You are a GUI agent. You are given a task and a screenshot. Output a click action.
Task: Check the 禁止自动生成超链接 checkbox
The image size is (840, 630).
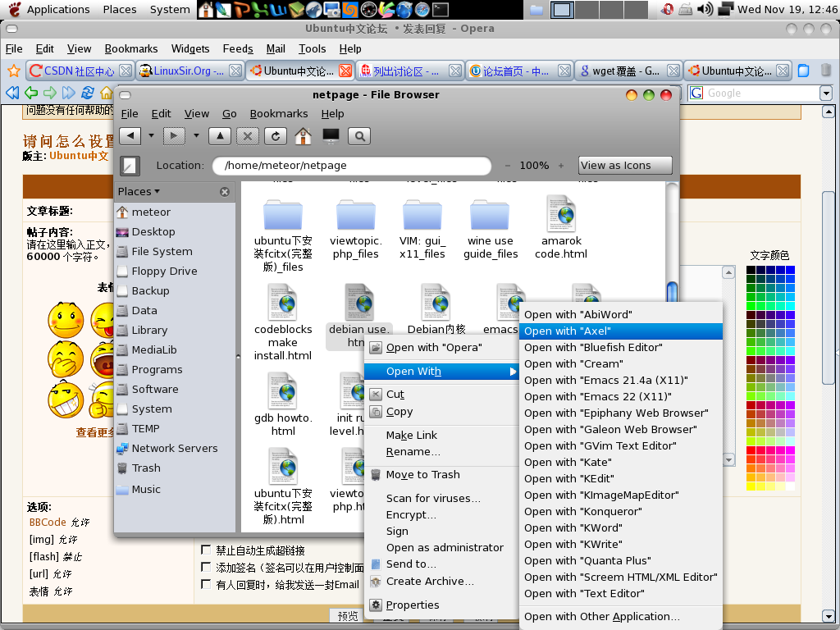(x=205, y=550)
